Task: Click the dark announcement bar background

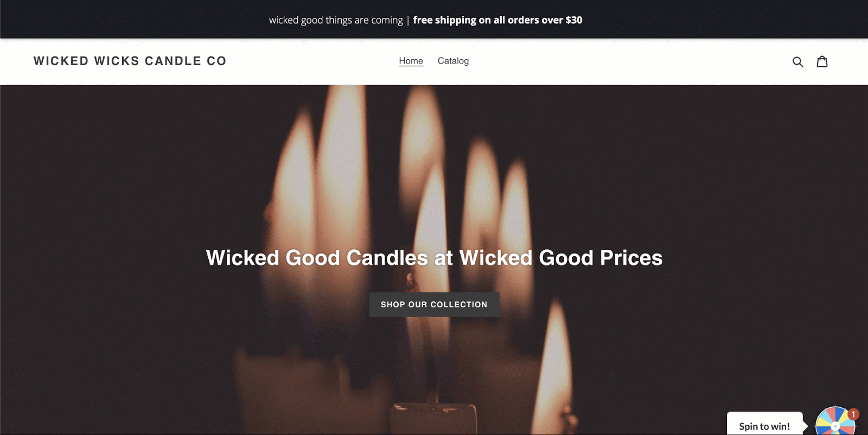Action: pyautogui.click(x=136, y=20)
